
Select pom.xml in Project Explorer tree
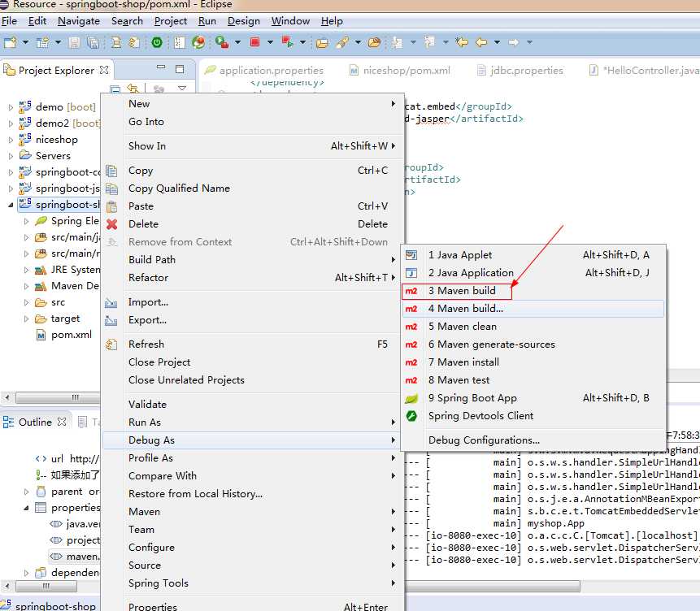point(64,335)
